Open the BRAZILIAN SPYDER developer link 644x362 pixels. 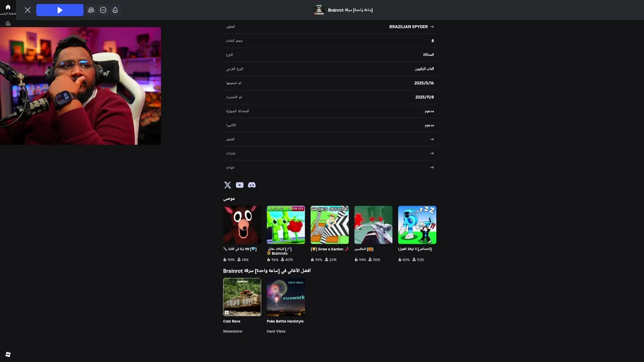coord(411,27)
